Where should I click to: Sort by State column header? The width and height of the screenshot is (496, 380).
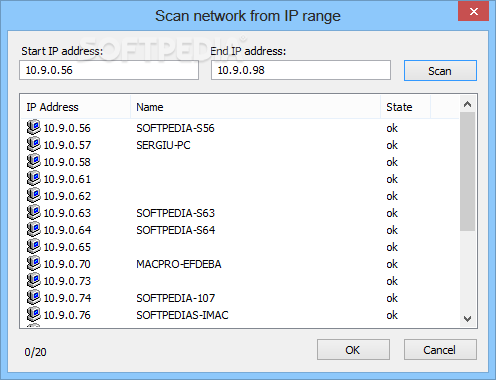406,107
